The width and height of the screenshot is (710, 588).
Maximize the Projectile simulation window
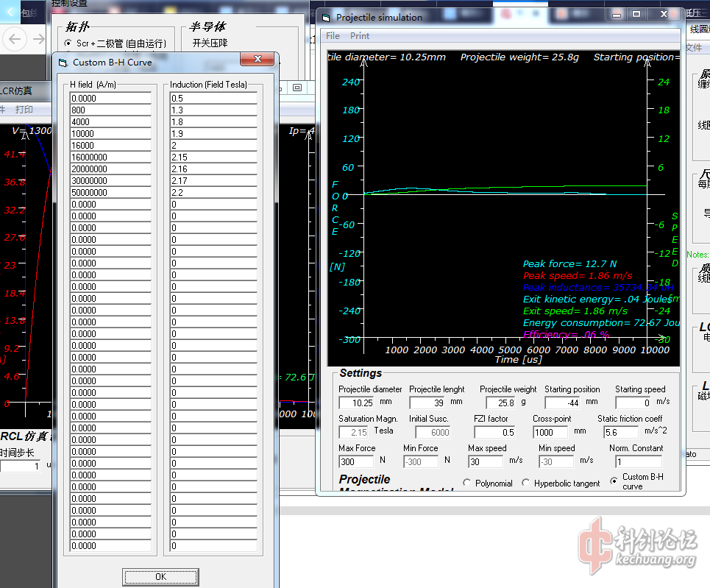(636, 14)
